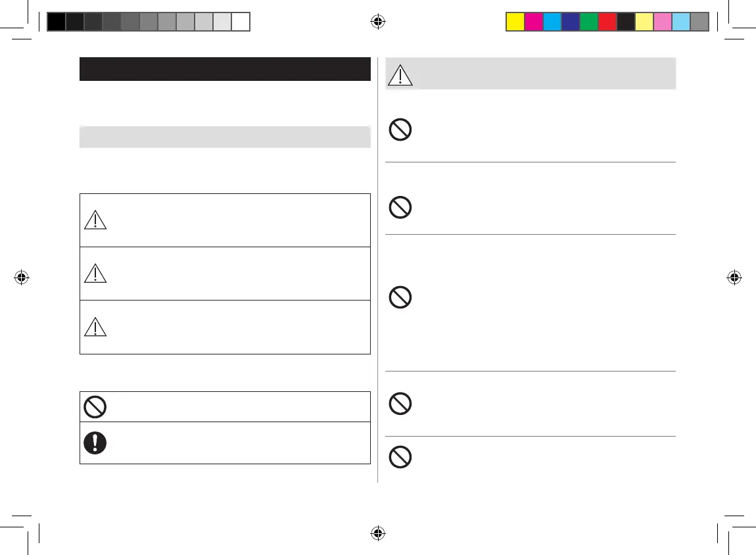Click the right edge registration mark
Screen dimensions: 756x555
734,277
